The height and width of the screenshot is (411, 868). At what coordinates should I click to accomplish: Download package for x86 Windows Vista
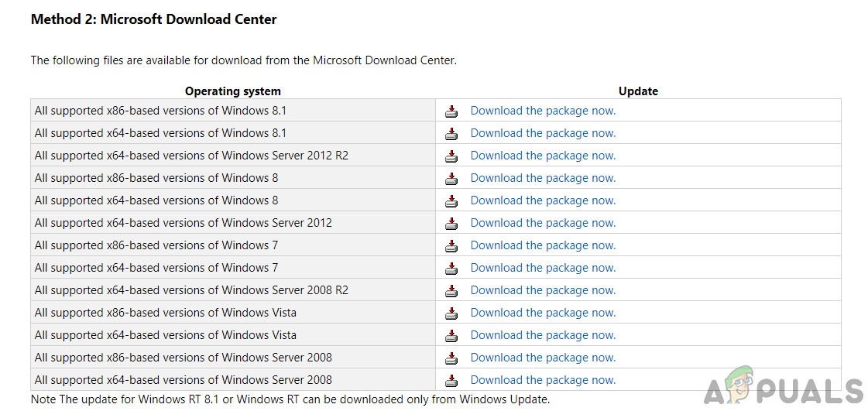coord(543,313)
